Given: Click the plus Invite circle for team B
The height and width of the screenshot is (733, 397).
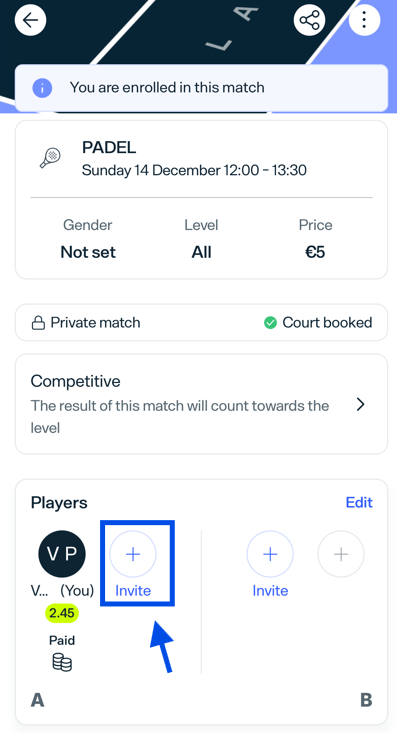Looking at the screenshot, I should click(x=270, y=554).
